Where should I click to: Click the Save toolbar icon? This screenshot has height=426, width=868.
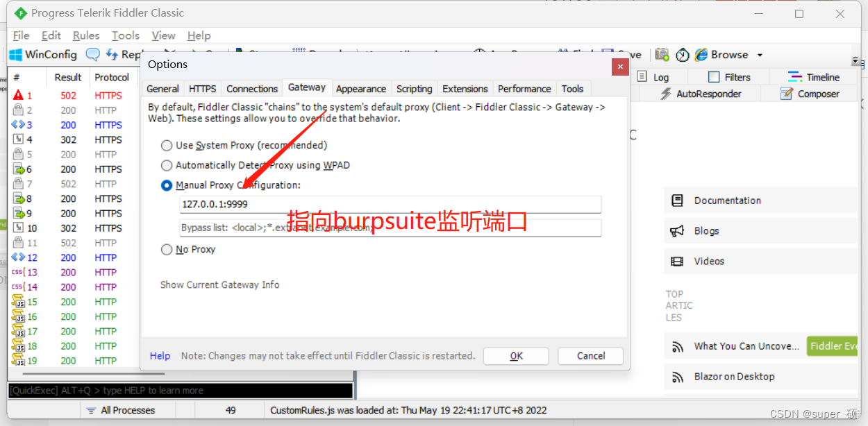(622, 55)
